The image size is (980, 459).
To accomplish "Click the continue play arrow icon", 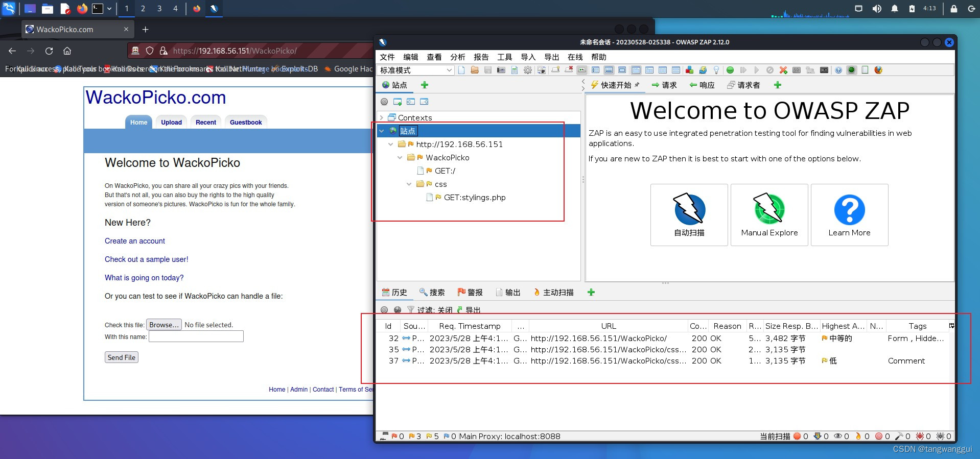I will click(757, 70).
